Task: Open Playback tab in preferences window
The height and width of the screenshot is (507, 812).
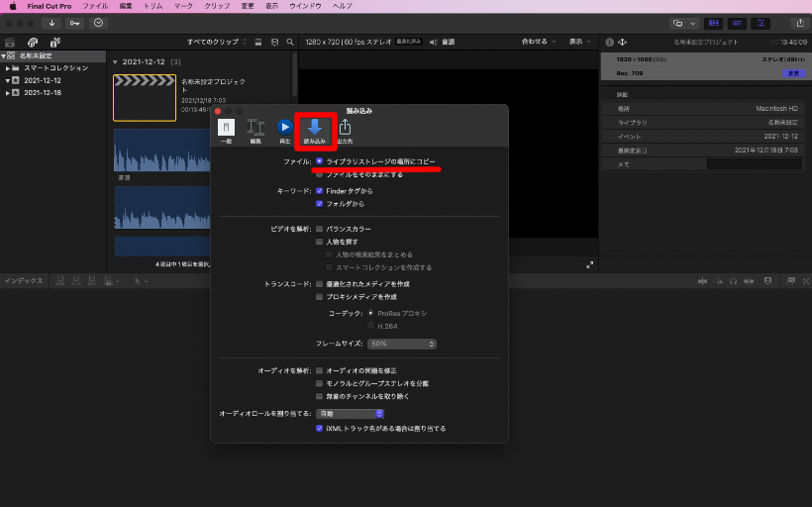Action: pos(285,132)
